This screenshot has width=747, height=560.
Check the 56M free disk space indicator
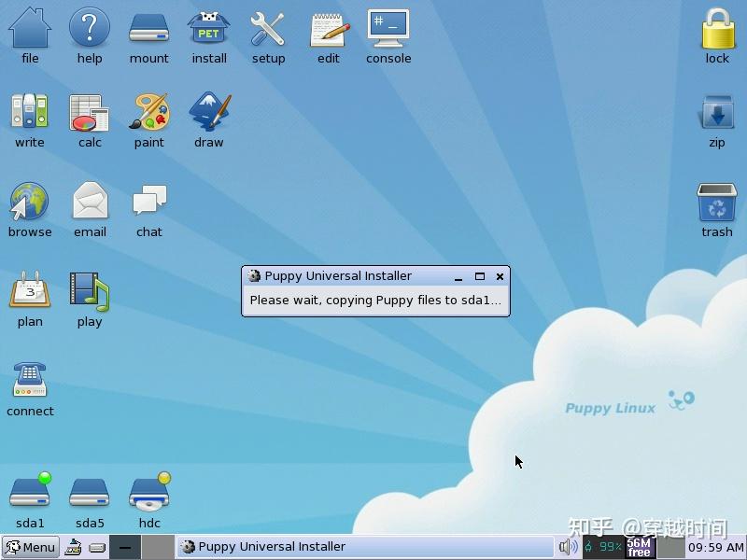(639, 547)
